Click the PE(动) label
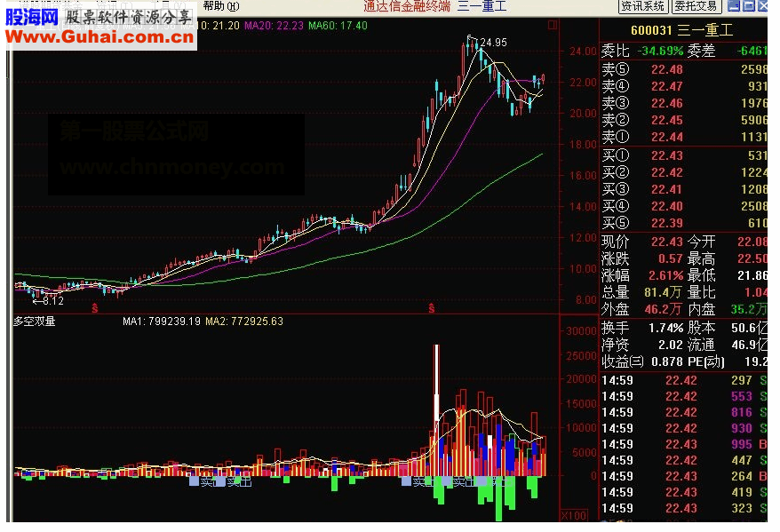Image resolution: width=780 pixels, height=532 pixels. 706,362
